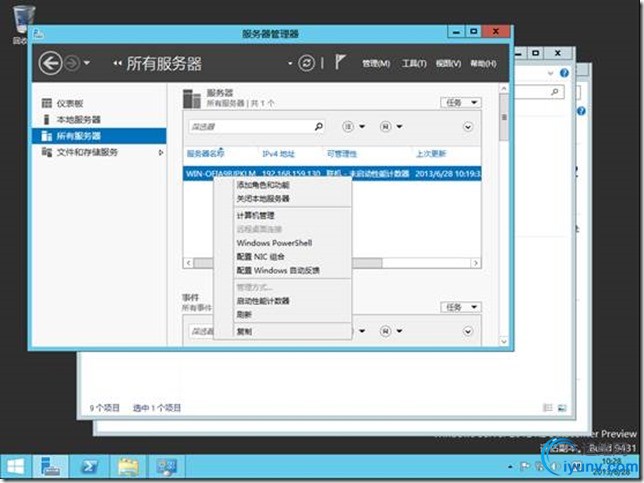The height and width of the screenshot is (483, 644).
Task: Open the 管理(M) menu
Action: click(376, 64)
